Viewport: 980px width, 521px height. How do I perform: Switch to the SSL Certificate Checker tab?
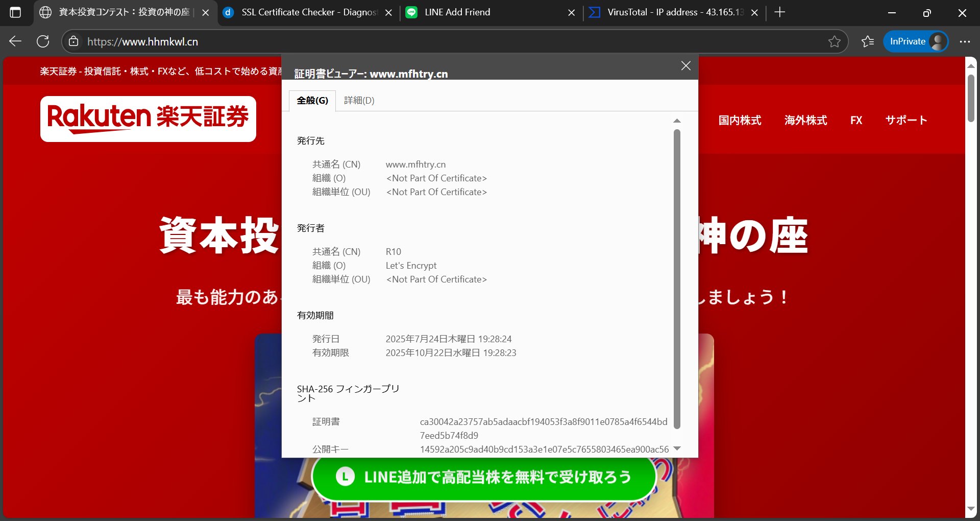(308, 12)
